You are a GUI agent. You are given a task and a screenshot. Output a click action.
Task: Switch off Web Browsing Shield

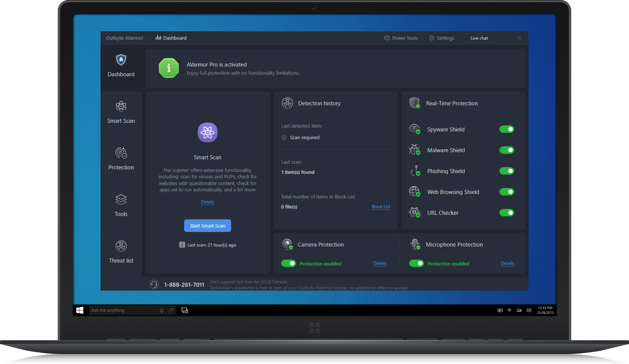point(506,192)
